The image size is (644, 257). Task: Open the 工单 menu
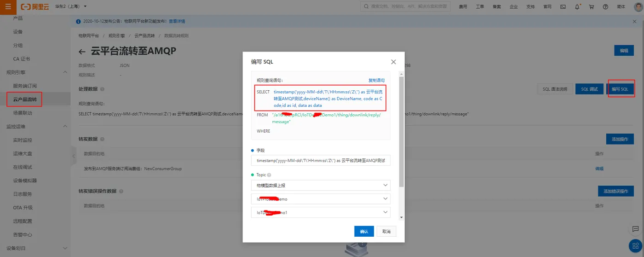tap(480, 6)
